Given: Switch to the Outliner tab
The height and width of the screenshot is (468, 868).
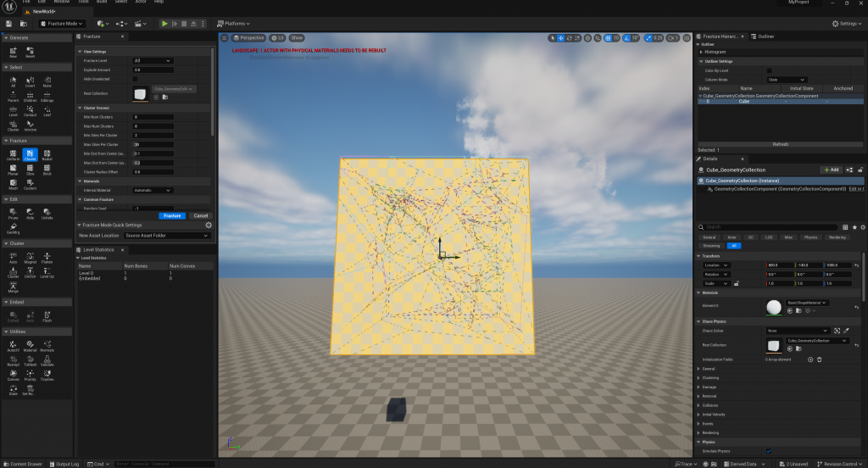Looking at the screenshot, I should tap(765, 36).
